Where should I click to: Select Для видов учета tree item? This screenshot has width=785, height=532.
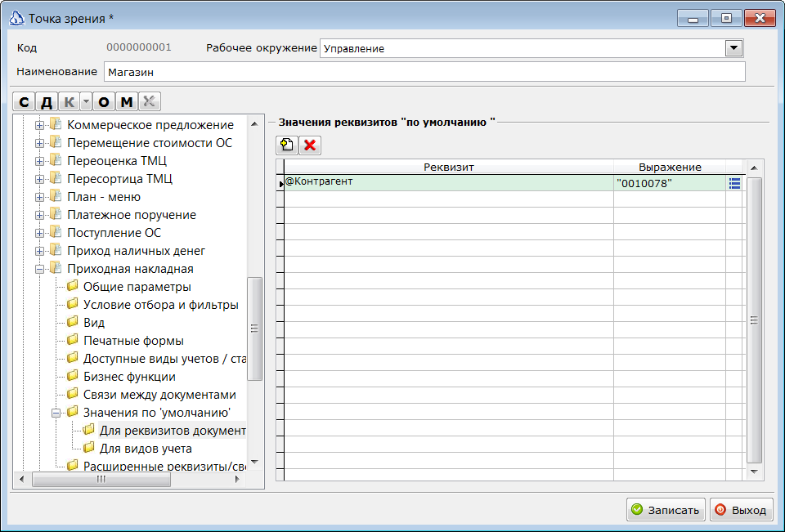(x=146, y=449)
